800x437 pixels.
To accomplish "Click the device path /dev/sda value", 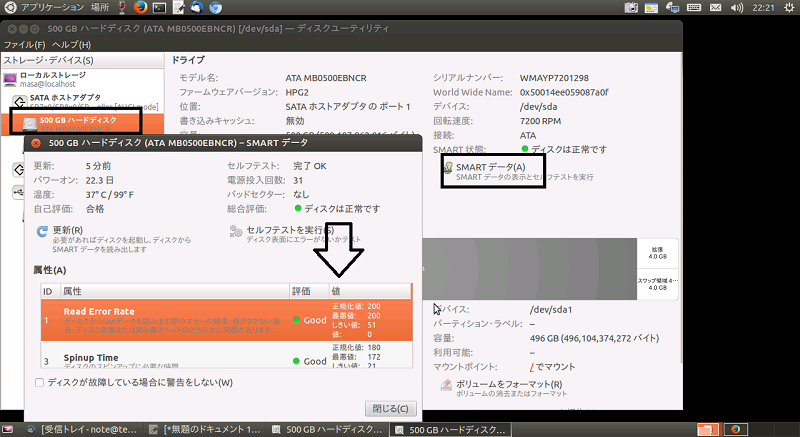I will click(538, 107).
